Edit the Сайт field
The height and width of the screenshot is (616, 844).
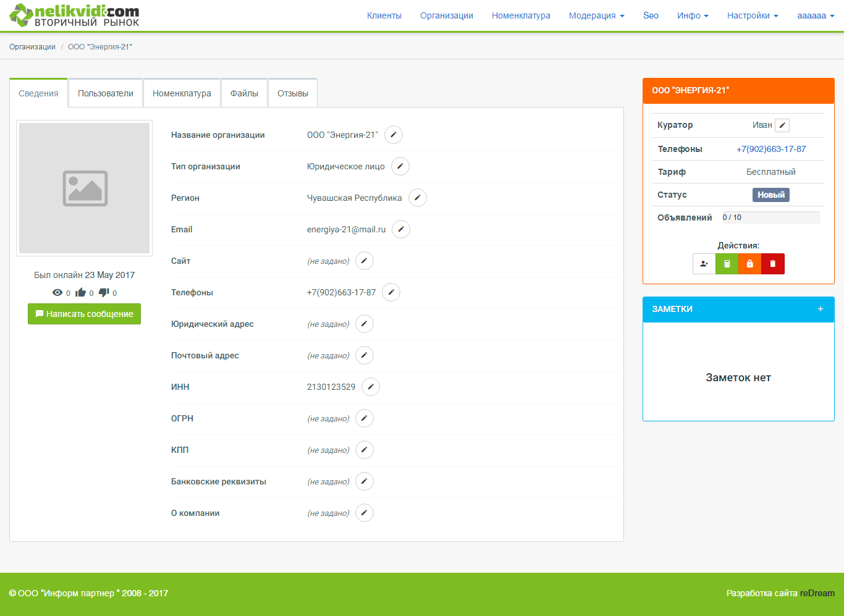pos(365,261)
